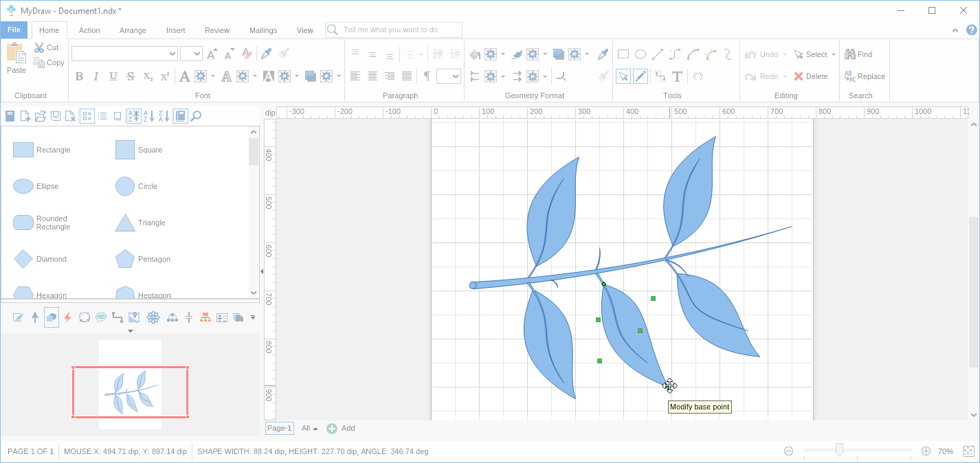This screenshot has width=980, height=463.
Task: Select the Rectangle drawing tool
Action: click(623, 54)
